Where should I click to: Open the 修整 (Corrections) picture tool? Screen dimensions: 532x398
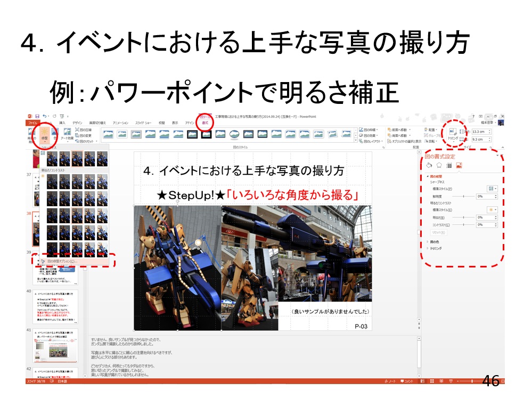(44, 134)
